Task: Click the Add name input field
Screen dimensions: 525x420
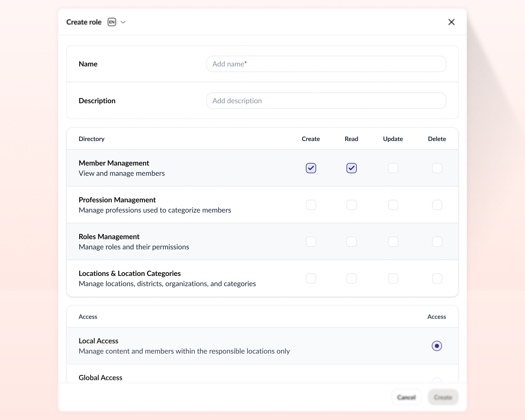Action: (x=326, y=64)
